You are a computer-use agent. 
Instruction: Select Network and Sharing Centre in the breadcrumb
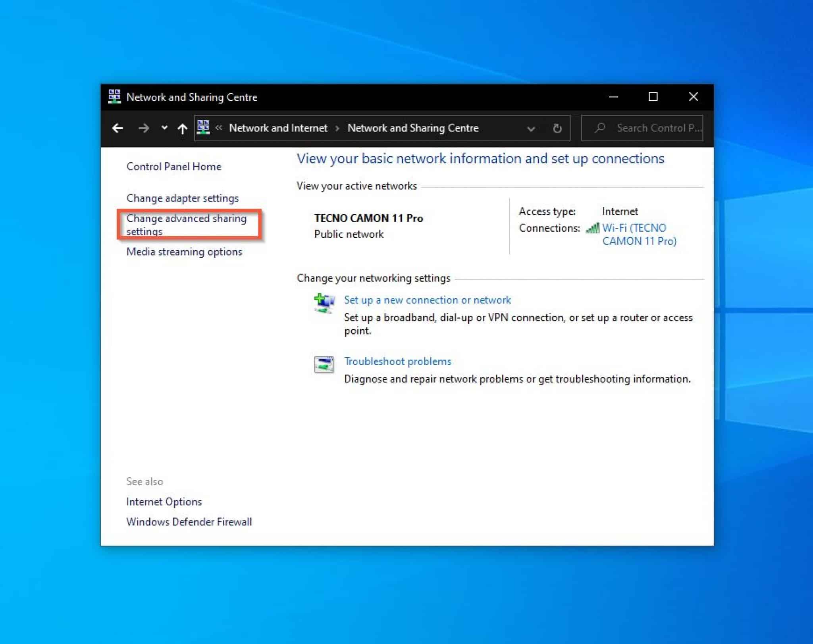(x=412, y=128)
